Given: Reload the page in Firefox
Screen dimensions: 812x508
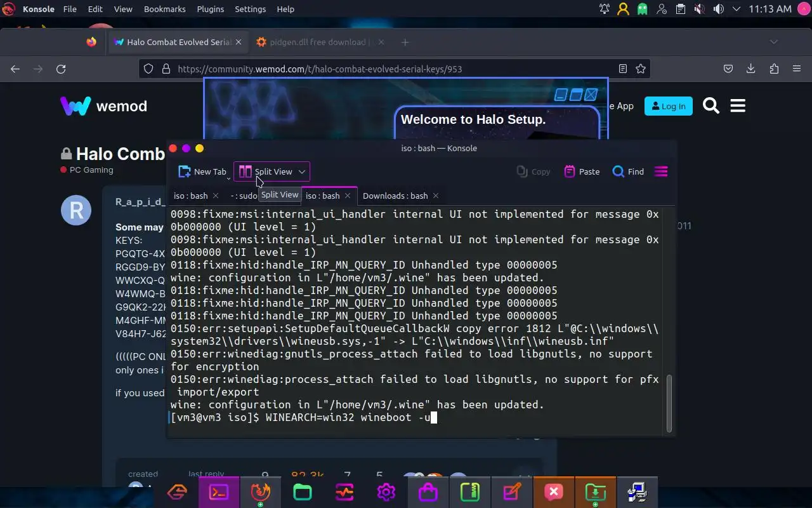Looking at the screenshot, I should click(x=61, y=69).
